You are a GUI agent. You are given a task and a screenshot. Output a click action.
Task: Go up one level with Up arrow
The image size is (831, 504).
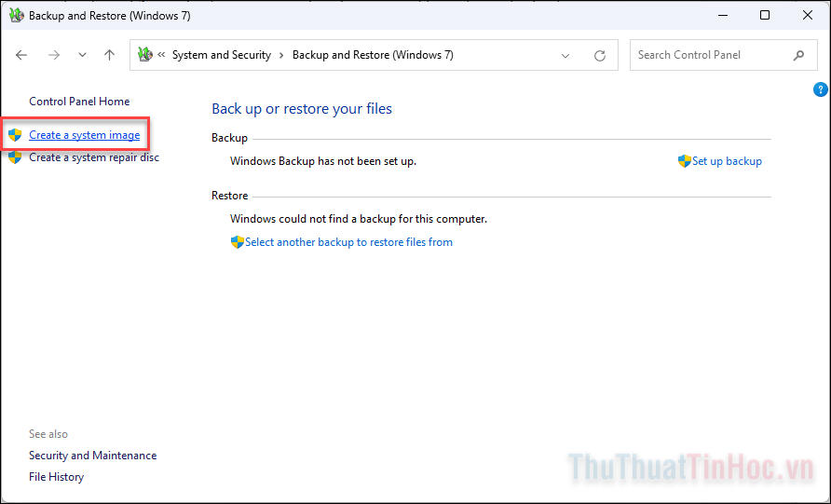pyautogui.click(x=109, y=55)
